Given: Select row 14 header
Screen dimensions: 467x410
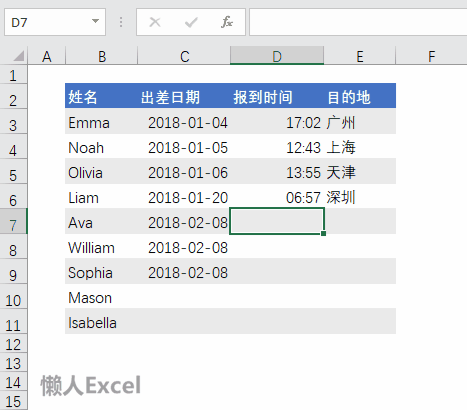Looking at the screenshot, I should (13, 381).
